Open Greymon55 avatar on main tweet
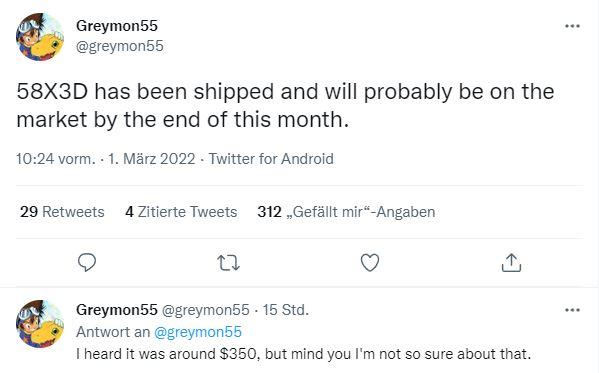The width and height of the screenshot is (599, 373). click(x=40, y=37)
